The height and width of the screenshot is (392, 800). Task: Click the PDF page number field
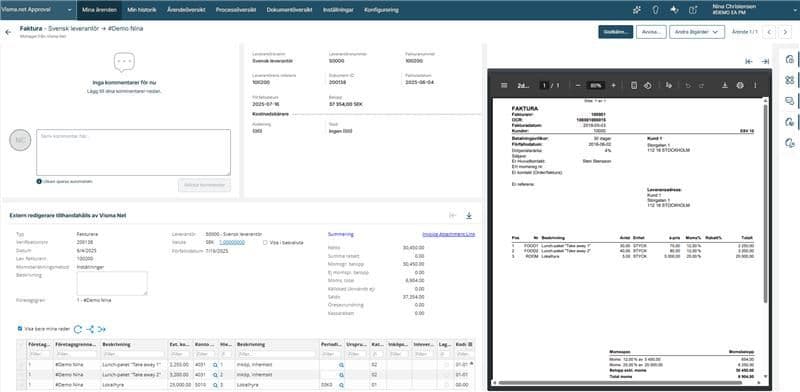click(x=544, y=85)
